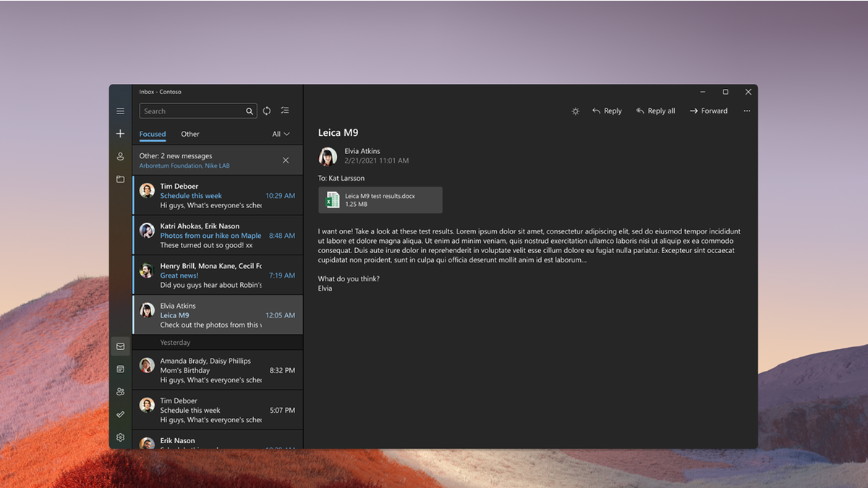Open the All messages filter dropdown
868x488 pixels.
[281, 134]
